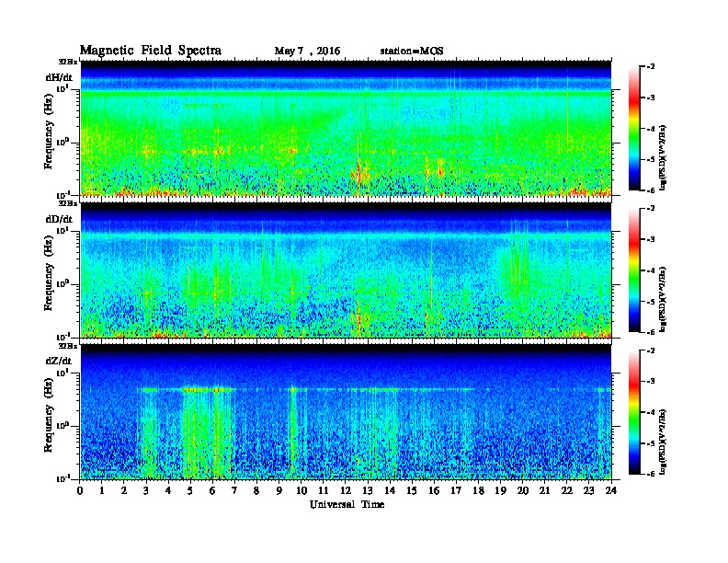
Task: Click the "2" hour tick label
Action: tap(124, 490)
